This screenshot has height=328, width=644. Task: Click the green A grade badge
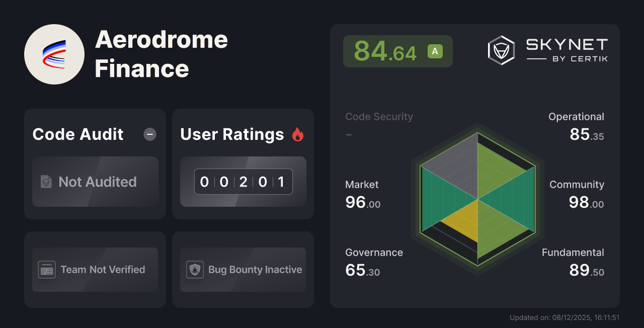coord(435,51)
